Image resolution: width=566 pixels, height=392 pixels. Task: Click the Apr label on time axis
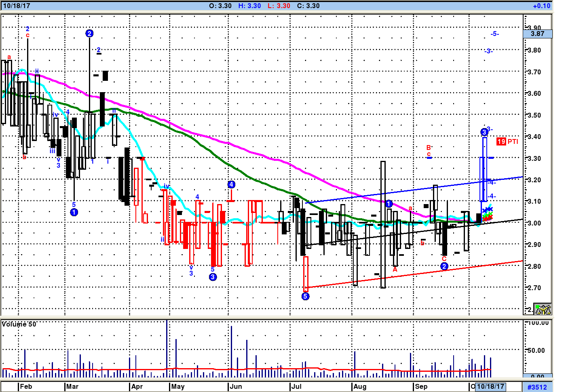[137, 386]
